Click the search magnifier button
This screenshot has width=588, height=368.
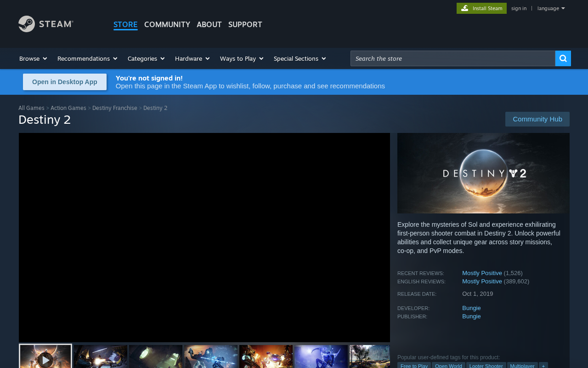point(563,58)
